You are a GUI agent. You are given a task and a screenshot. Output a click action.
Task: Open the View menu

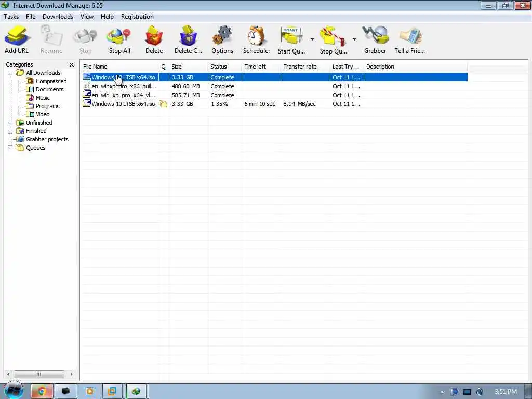coord(87,17)
